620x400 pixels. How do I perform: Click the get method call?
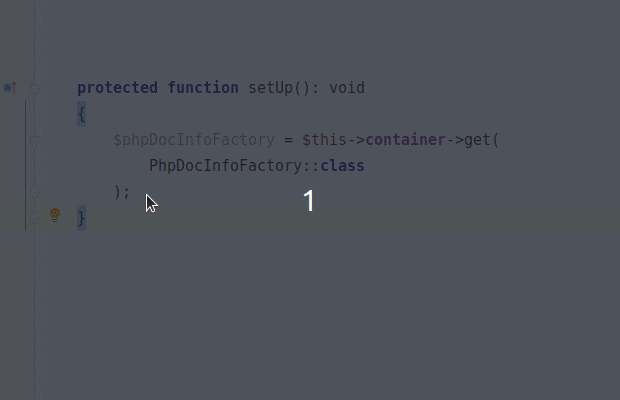(x=477, y=140)
